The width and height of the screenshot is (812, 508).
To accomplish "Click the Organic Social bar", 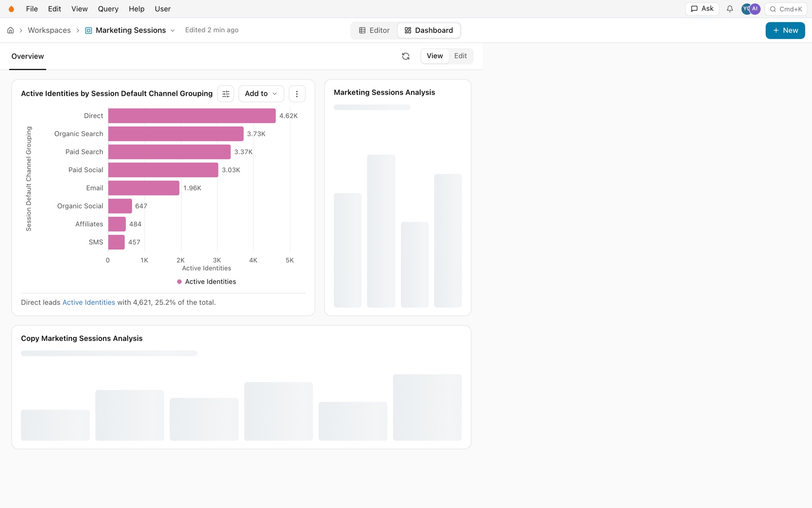I will click(x=120, y=206).
